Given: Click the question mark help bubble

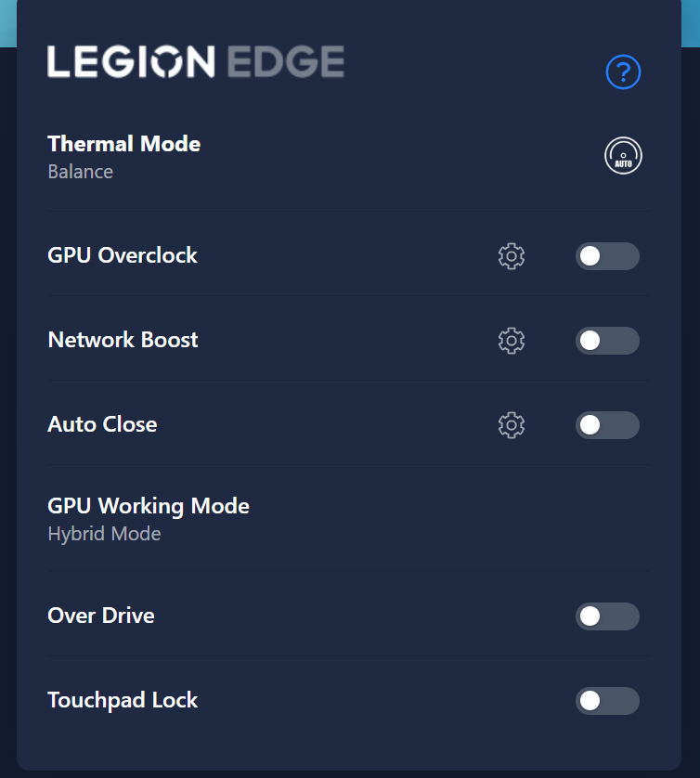Looking at the screenshot, I should (623, 71).
